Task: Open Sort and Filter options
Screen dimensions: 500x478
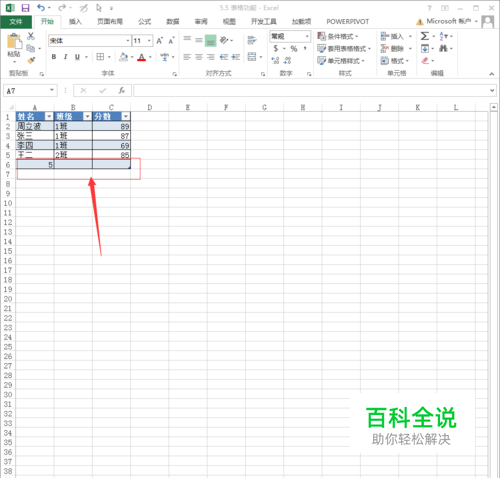Action: pos(444,36)
